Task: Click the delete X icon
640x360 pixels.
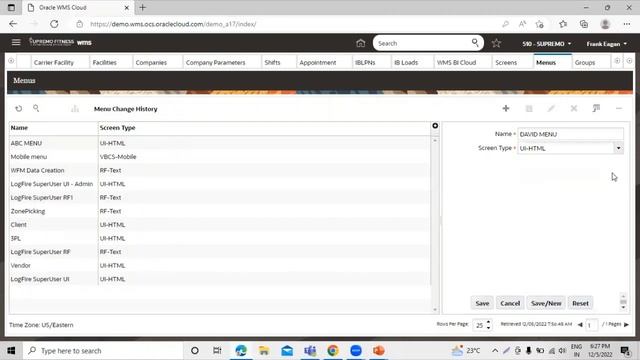Action: tap(573, 109)
